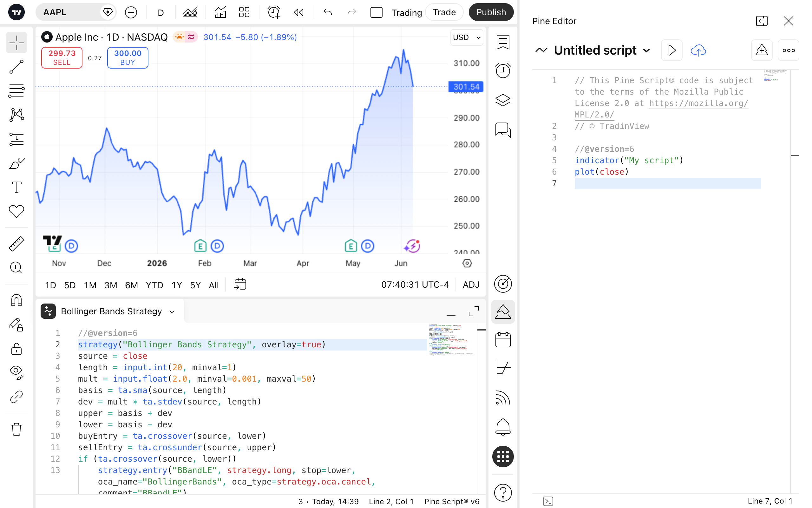Open the watchlist panel icon

503,43
